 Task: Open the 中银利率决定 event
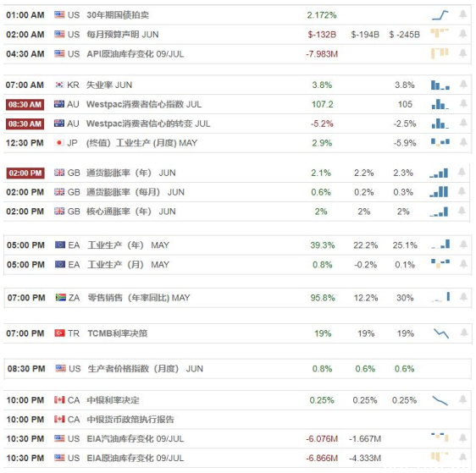point(113,400)
